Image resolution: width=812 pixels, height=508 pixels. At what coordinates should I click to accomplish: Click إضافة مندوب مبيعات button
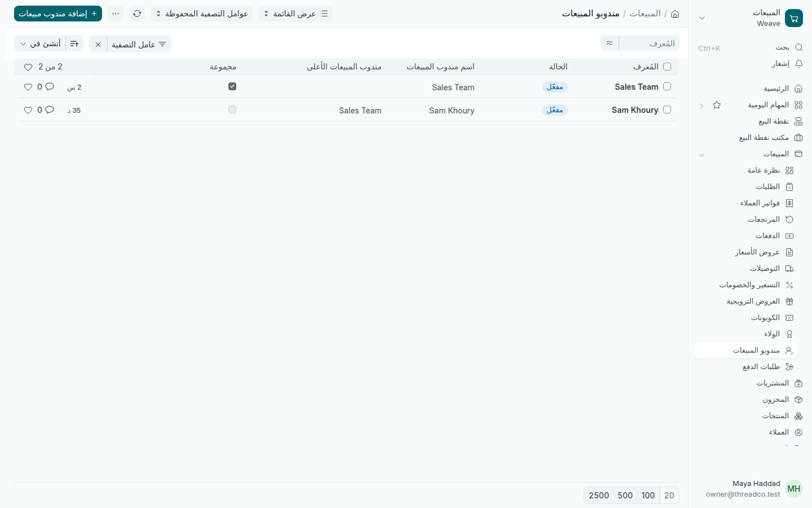[58, 14]
